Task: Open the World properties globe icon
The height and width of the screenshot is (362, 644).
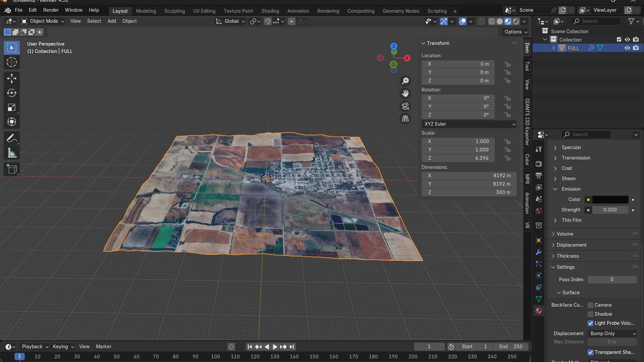Action: click(539, 211)
